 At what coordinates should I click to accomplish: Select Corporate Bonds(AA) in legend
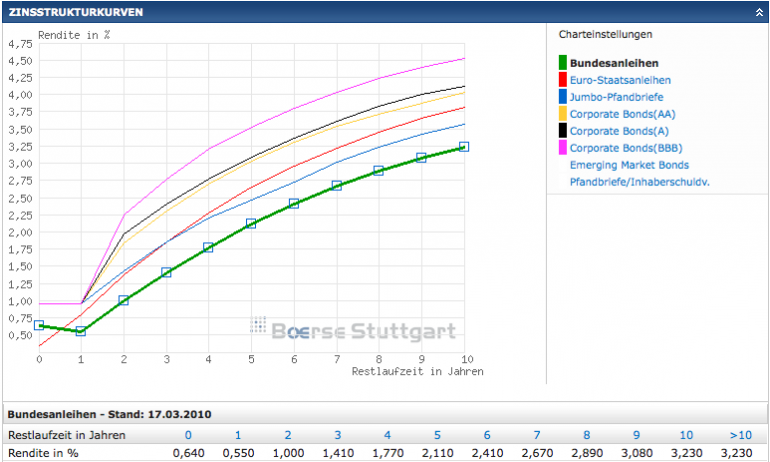(623, 114)
